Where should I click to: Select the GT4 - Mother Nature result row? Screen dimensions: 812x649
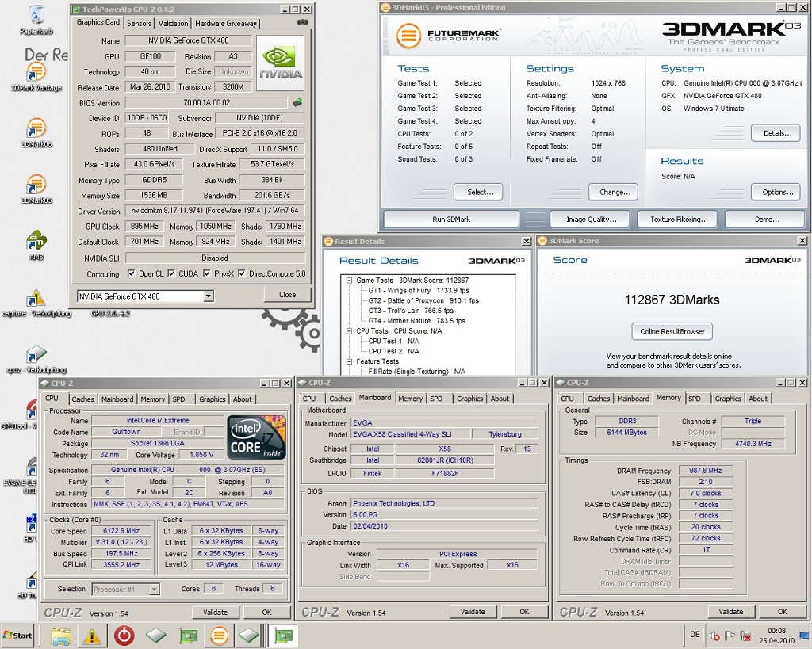(x=416, y=321)
